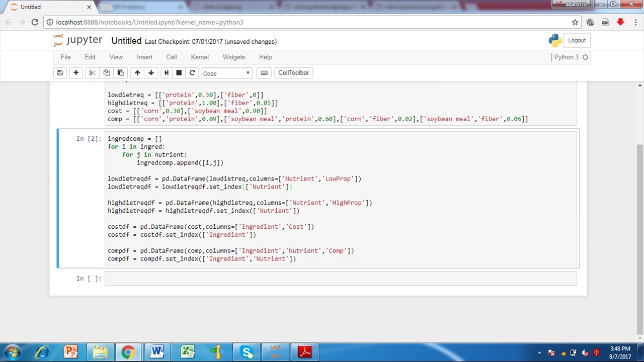The image size is (644, 362).
Task: Open the Kernel menu
Action: click(200, 57)
